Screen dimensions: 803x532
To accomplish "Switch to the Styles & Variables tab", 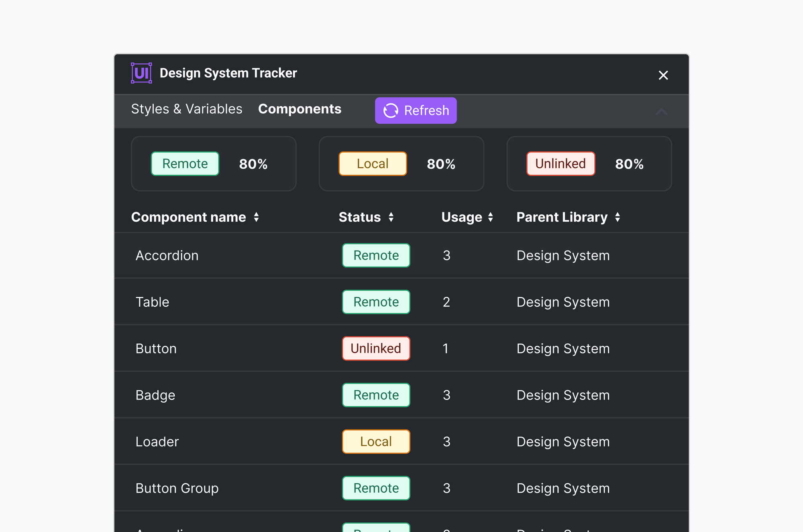I will 187,109.
